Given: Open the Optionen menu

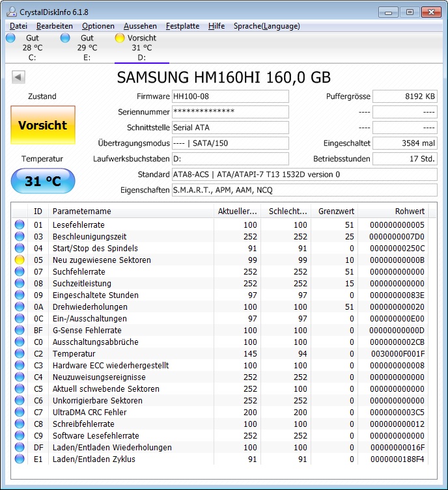Looking at the screenshot, I should 98,26.
